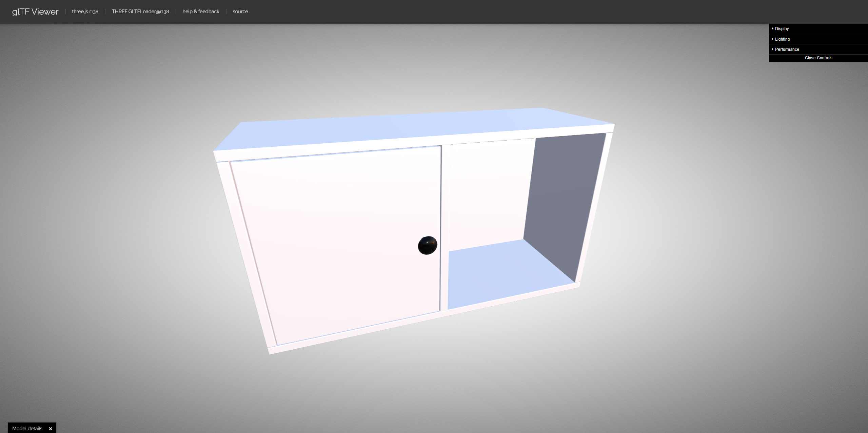
Task: Open the three.js r138 link
Action: pyautogui.click(x=85, y=12)
